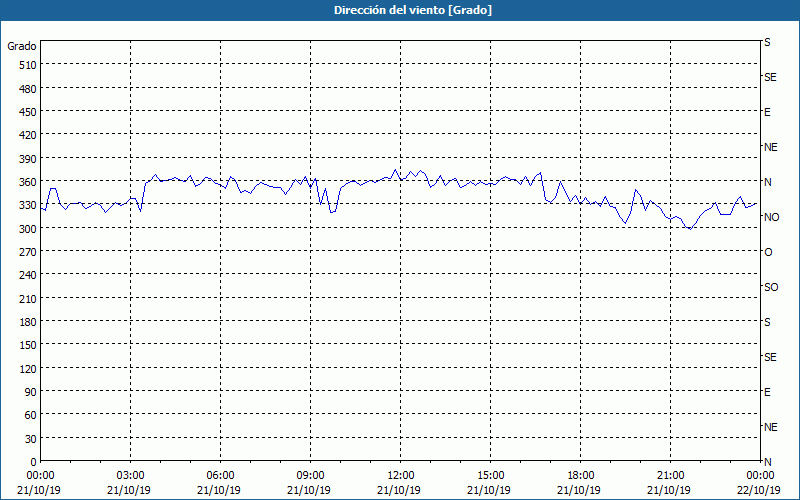Click the 360 y-axis tick label

pyautogui.click(x=28, y=182)
